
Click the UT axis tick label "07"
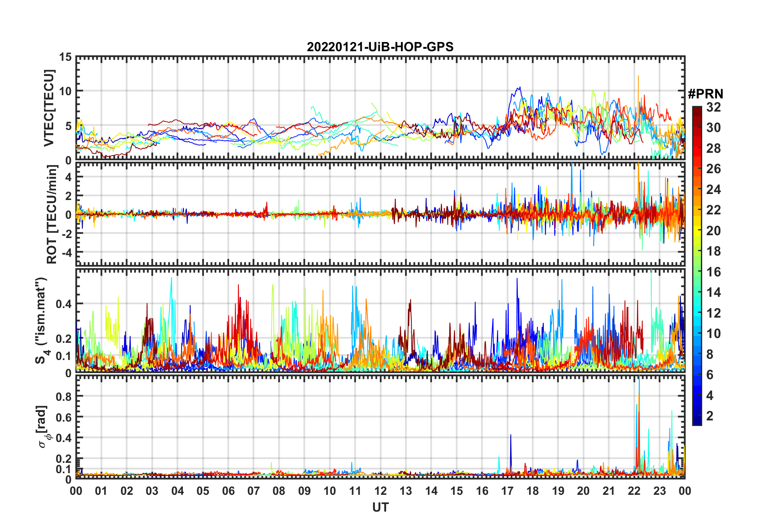click(254, 491)
